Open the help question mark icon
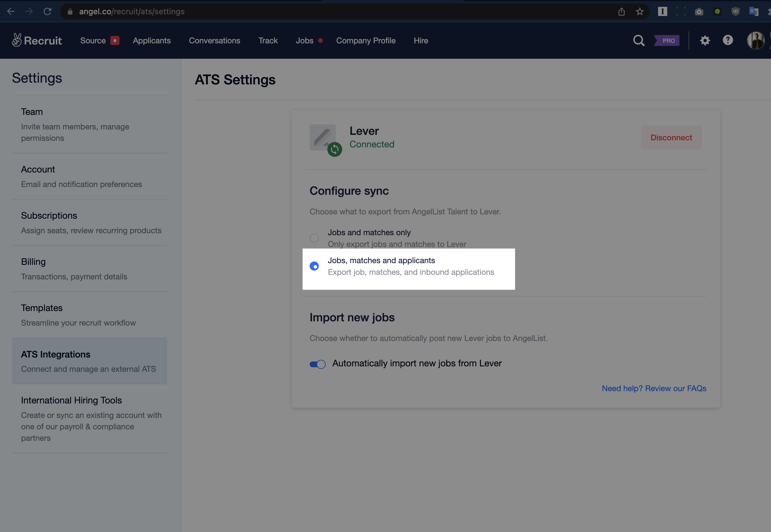This screenshot has height=532, width=771. tap(728, 40)
